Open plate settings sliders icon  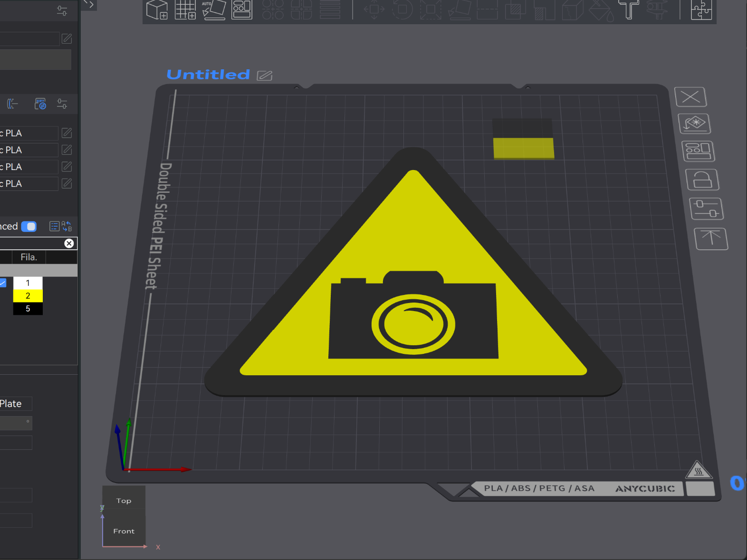(707, 209)
